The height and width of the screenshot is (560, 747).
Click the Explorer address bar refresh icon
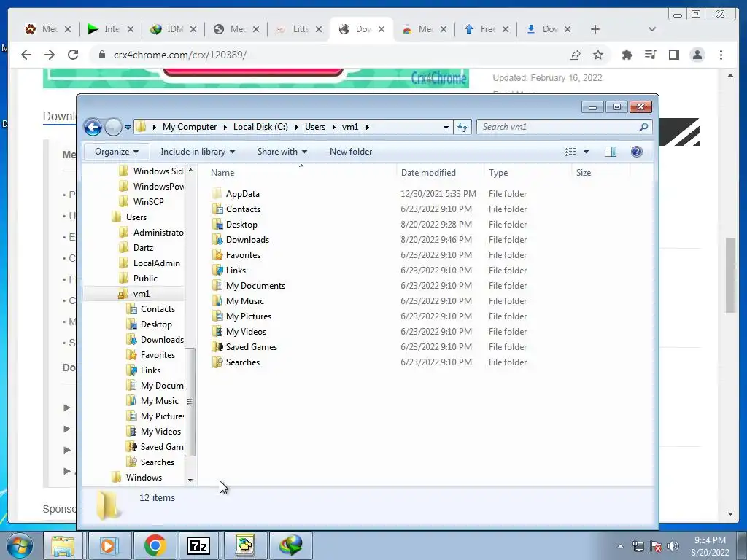point(462,127)
